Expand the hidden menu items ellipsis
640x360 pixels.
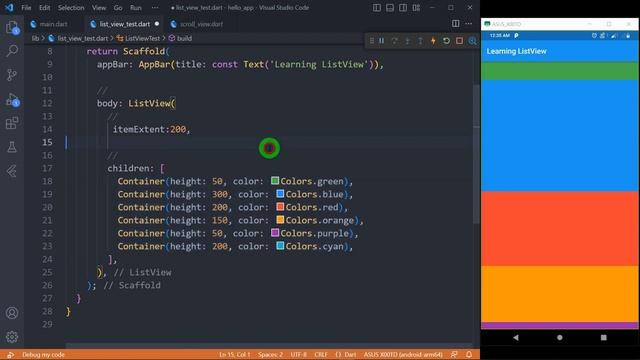(x=155, y=8)
